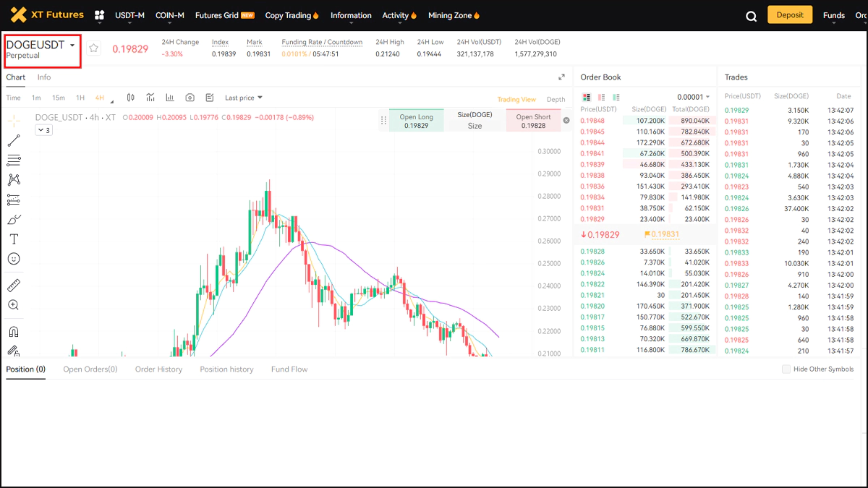The image size is (868, 488).
Task: Select the Position (0) tab
Action: point(25,369)
